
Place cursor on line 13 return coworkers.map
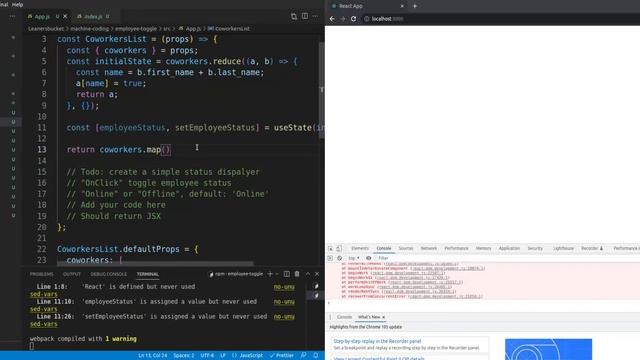pos(118,149)
